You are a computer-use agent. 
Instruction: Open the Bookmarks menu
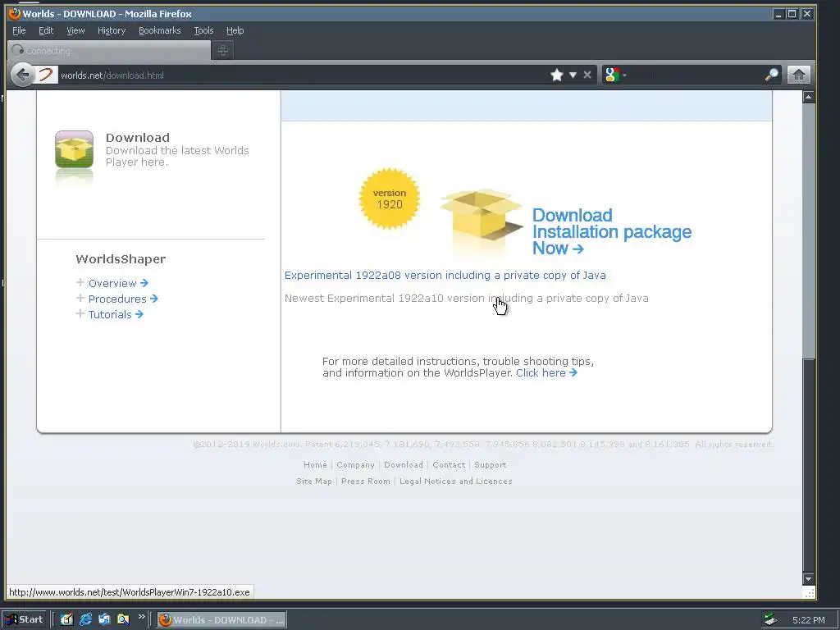[160, 30]
